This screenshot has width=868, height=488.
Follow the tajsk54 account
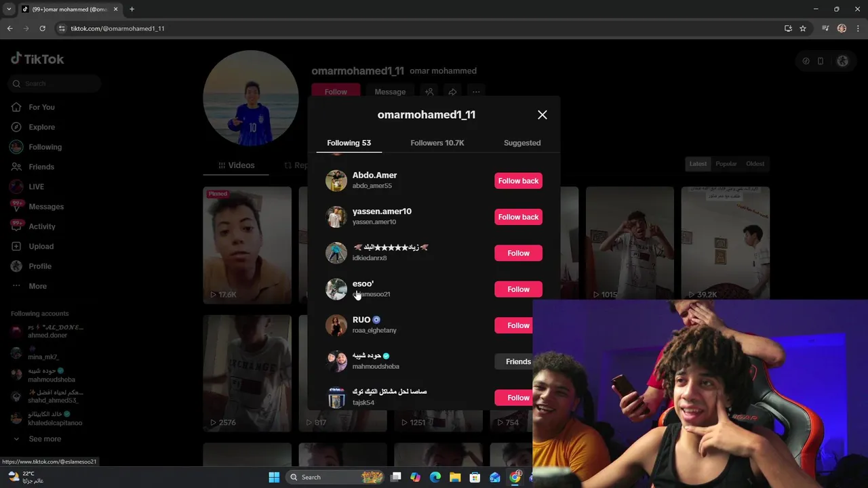coord(514,398)
